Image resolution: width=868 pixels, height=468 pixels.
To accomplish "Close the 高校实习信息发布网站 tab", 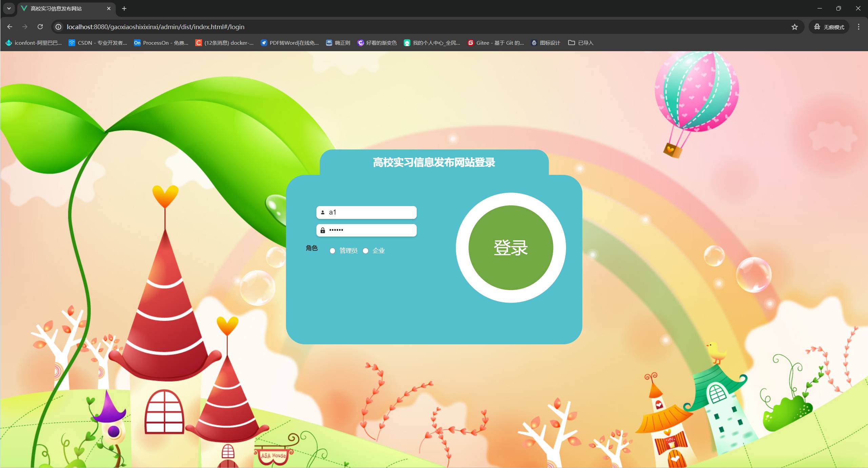I will [108, 8].
